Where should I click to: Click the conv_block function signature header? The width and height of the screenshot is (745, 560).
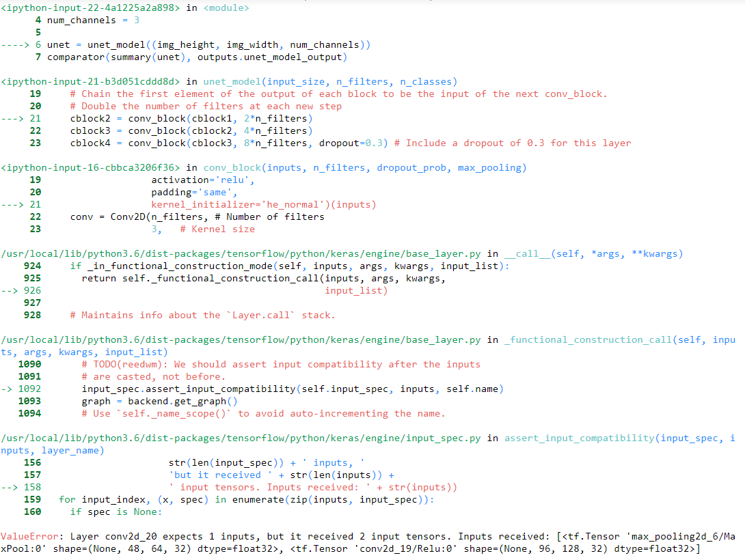point(365,167)
